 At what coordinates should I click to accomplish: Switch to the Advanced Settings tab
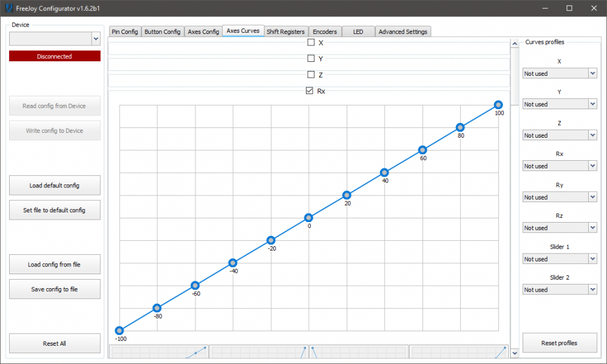click(x=403, y=32)
